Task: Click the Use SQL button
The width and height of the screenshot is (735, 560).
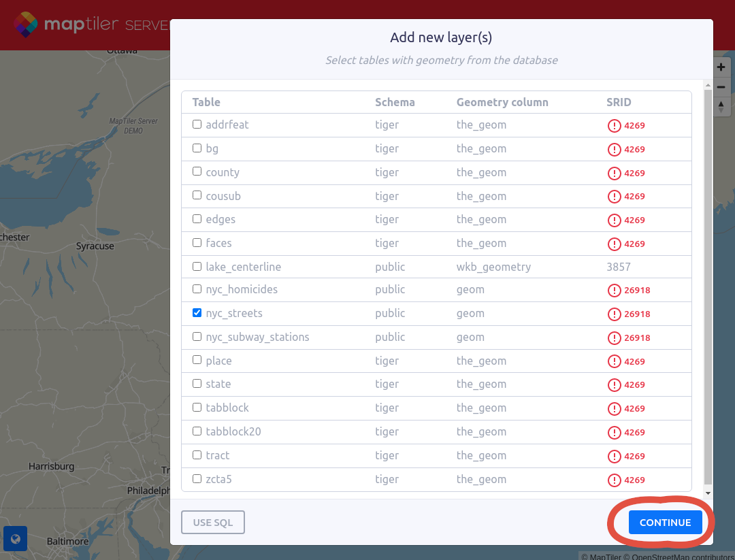Action: click(x=213, y=523)
